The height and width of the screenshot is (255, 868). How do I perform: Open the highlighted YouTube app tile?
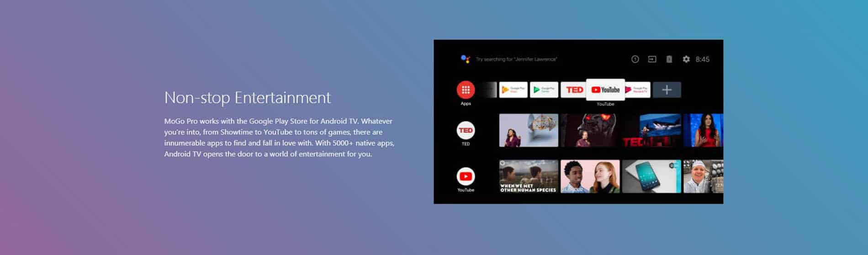[x=605, y=90]
